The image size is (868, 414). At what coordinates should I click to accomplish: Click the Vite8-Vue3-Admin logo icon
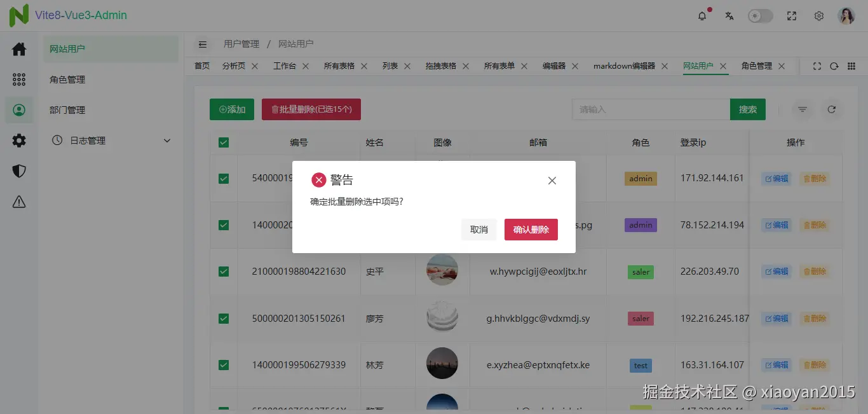click(19, 15)
